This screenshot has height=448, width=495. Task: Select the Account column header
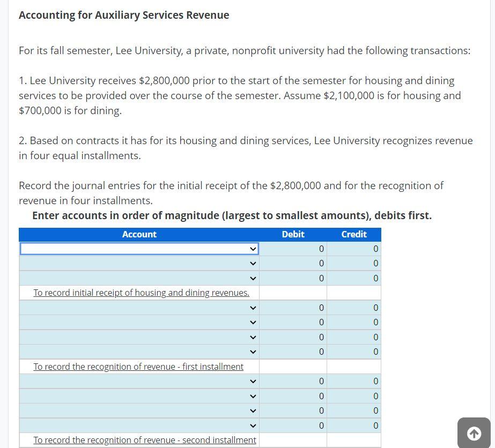click(139, 234)
